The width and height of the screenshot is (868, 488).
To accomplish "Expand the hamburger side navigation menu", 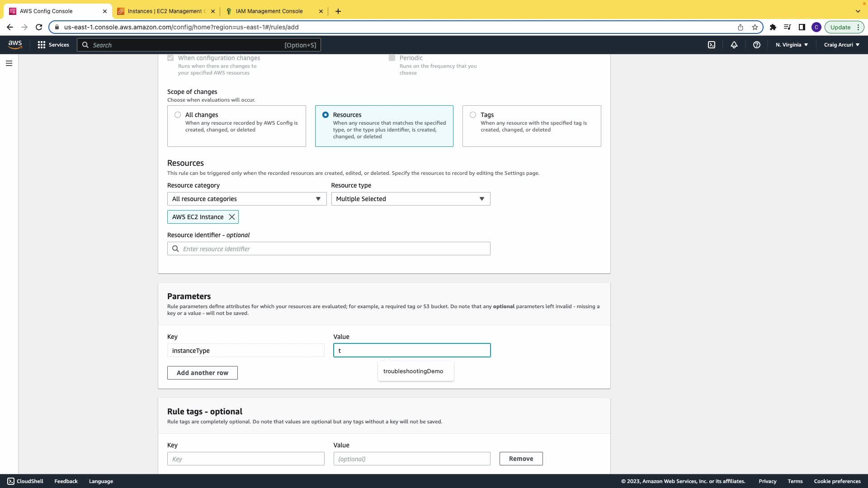I will point(9,63).
